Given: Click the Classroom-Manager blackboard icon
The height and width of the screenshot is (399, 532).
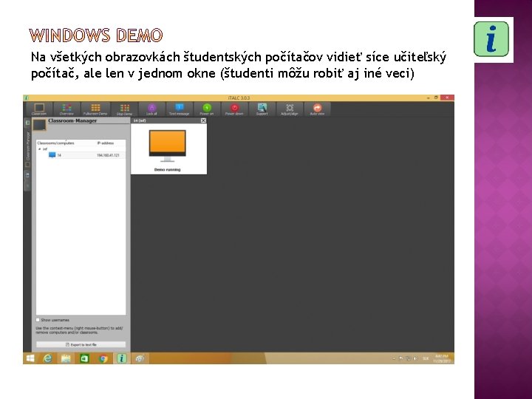Looking at the screenshot, I should 39,125.
